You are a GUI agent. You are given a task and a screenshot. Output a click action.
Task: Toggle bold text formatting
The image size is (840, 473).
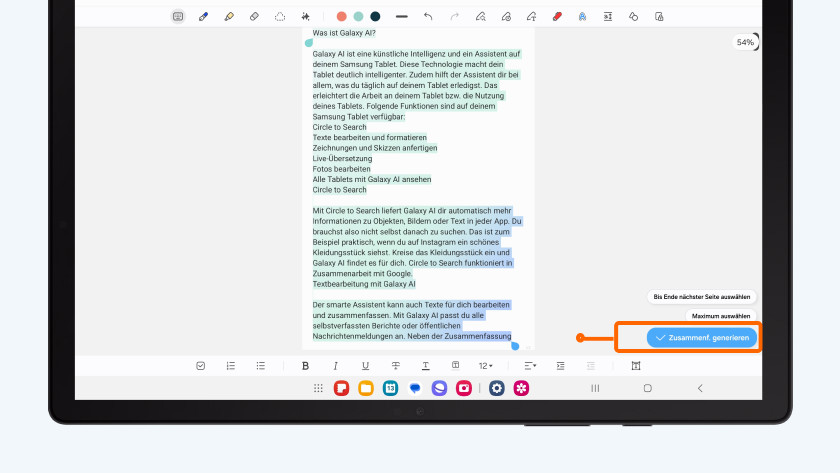click(x=305, y=366)
